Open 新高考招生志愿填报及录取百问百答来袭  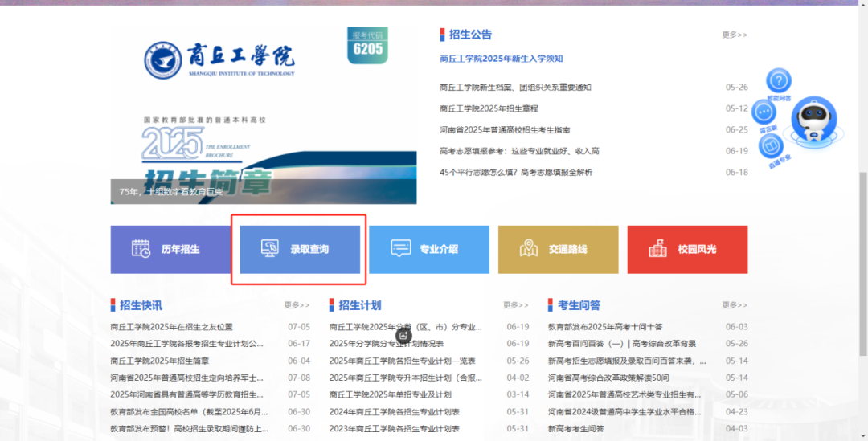coord(627,361)
